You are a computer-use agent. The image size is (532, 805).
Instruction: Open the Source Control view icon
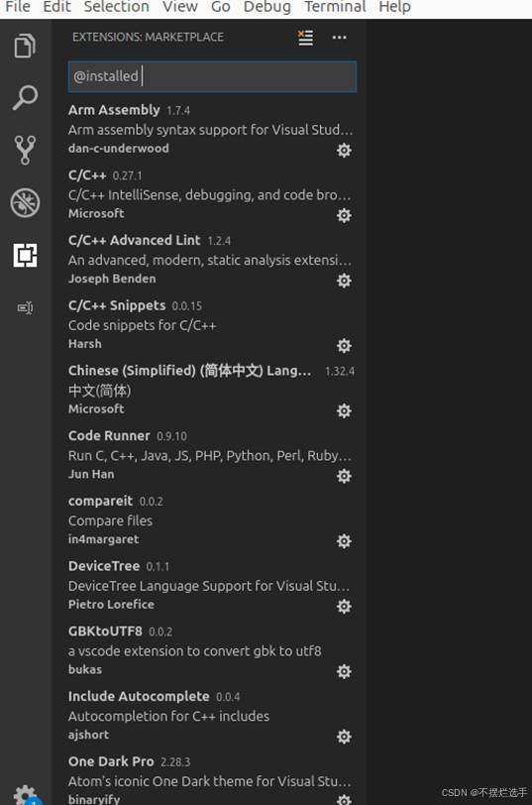click(25, 150)
